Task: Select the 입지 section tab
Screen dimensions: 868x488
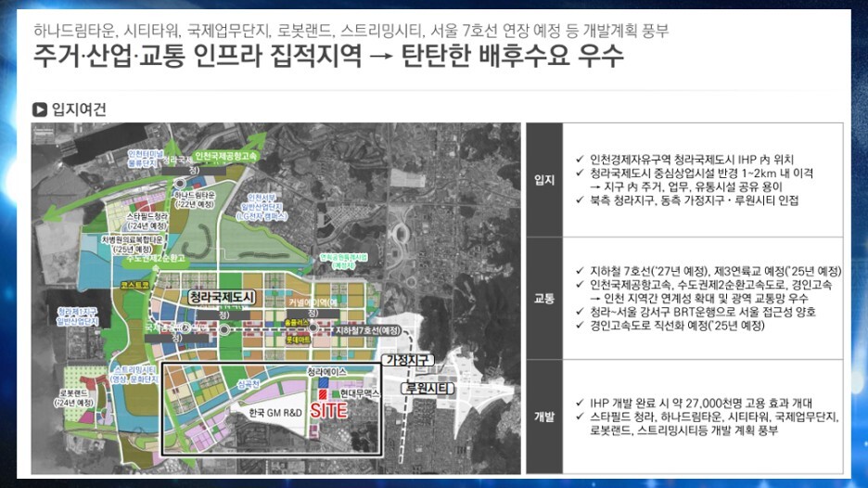Action: pos(544,180)
